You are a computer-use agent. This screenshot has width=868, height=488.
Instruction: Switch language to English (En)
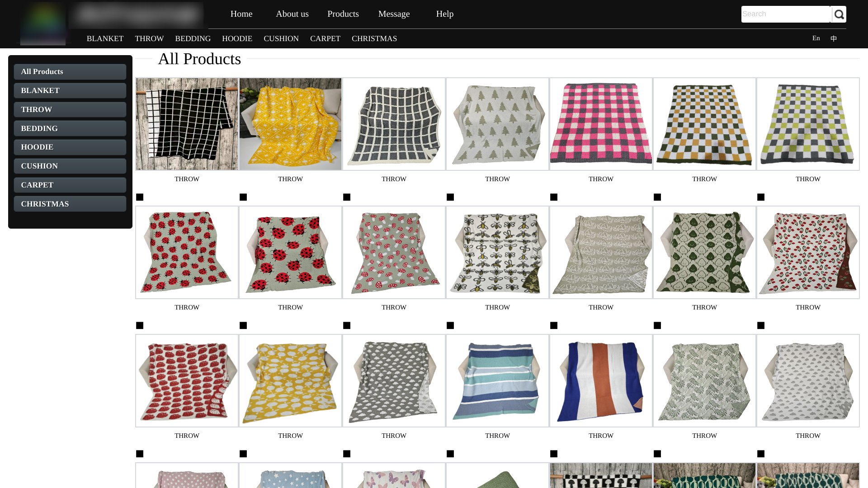point(816,38)
